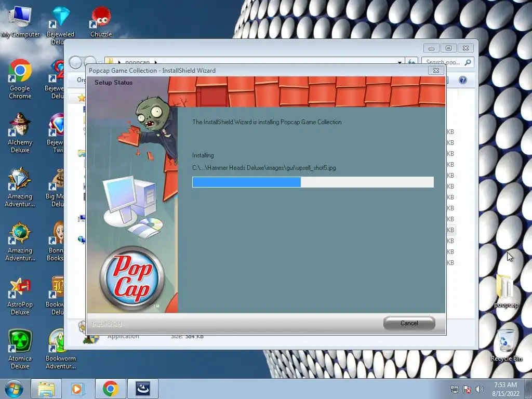
Task: Open File Explorer from the taskbar
Action: (46, 389)
